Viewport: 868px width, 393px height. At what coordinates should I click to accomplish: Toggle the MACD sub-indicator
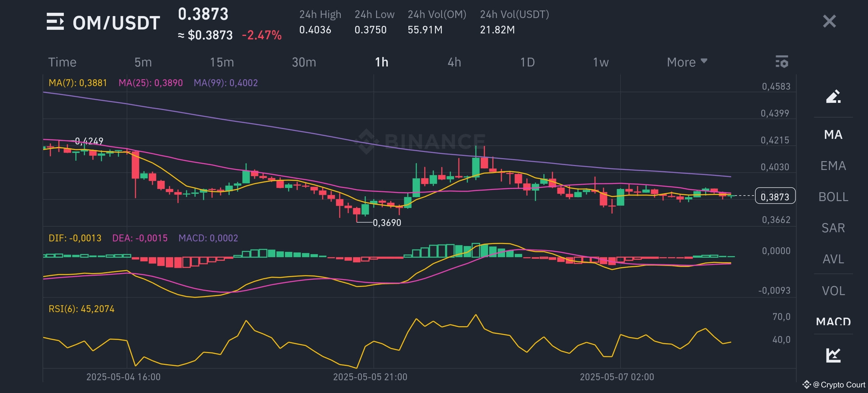click(x=833, y=321)
